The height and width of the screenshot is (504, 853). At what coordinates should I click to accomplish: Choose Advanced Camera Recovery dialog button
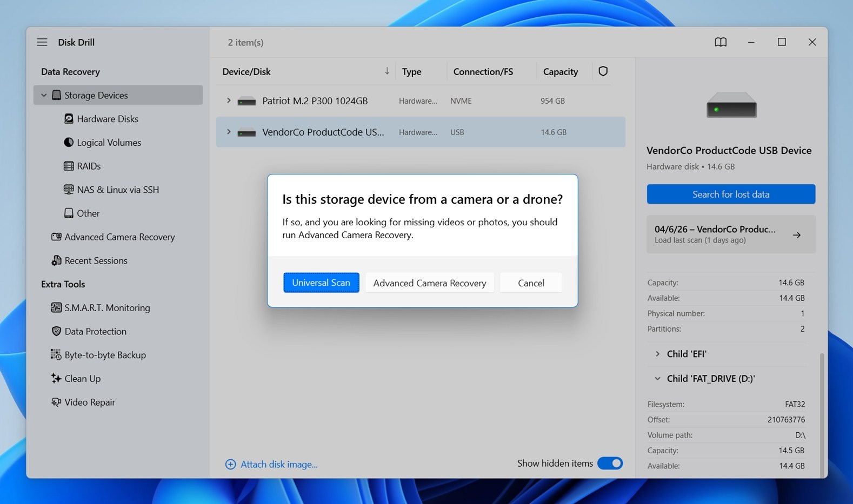430,283
